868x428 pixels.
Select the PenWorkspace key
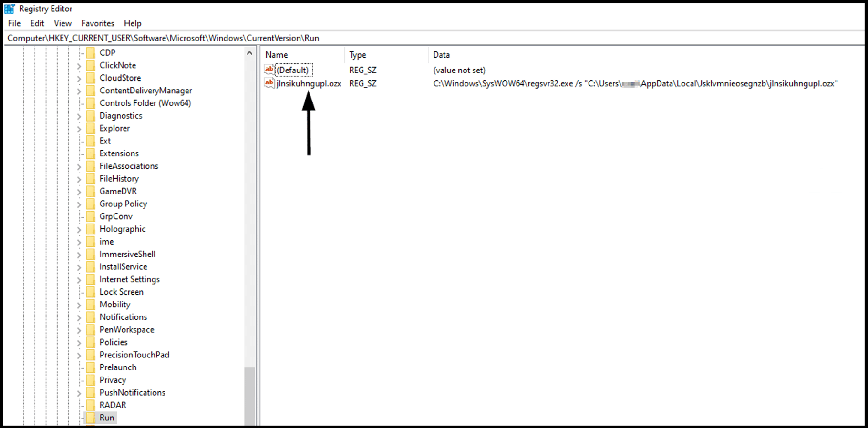[x=127, y=330]
